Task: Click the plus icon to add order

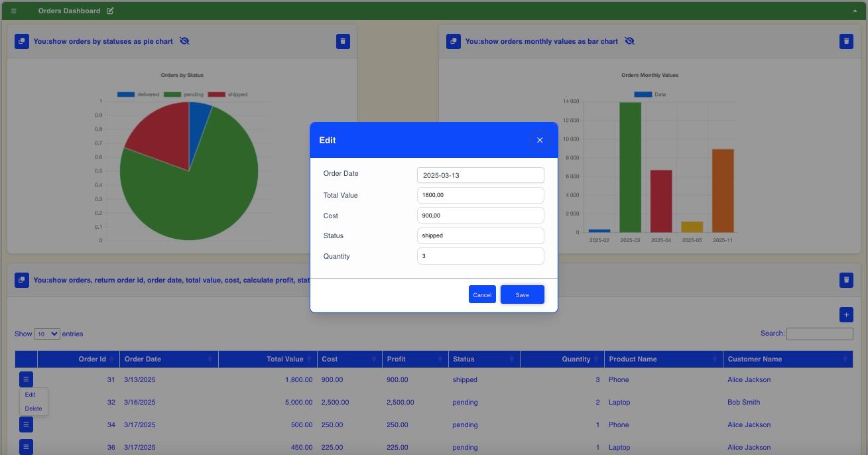Action: tap(846, 314)
